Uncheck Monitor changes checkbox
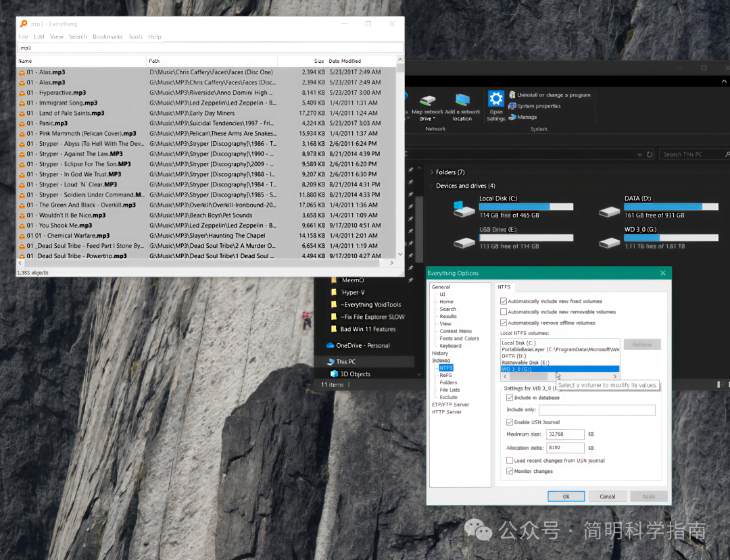 (x=510, y=472)
